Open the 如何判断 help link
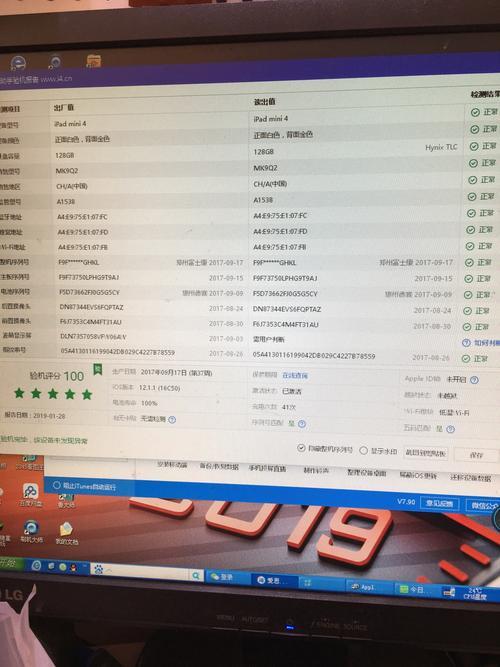This screenshot has height=667, width=500. 486,343
